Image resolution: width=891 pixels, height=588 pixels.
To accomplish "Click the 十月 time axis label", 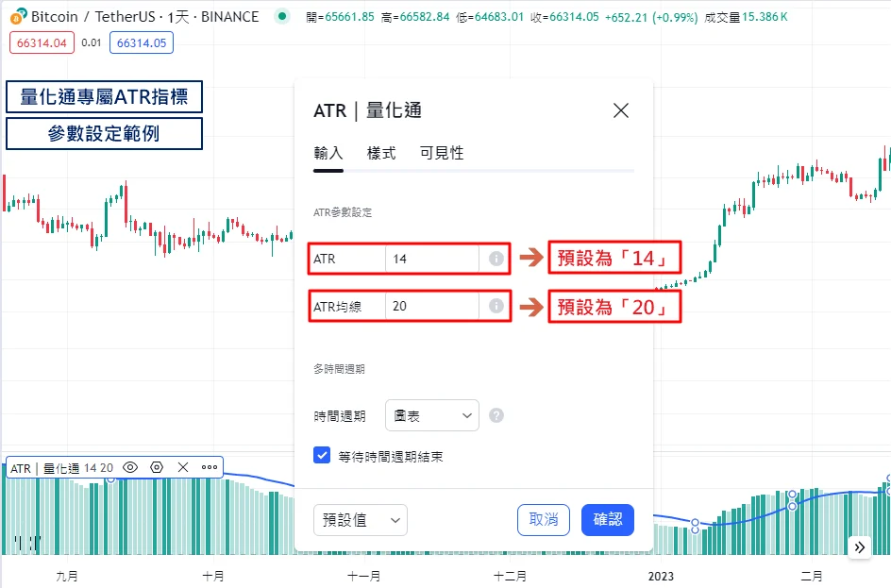I will [x=213, y=576].
